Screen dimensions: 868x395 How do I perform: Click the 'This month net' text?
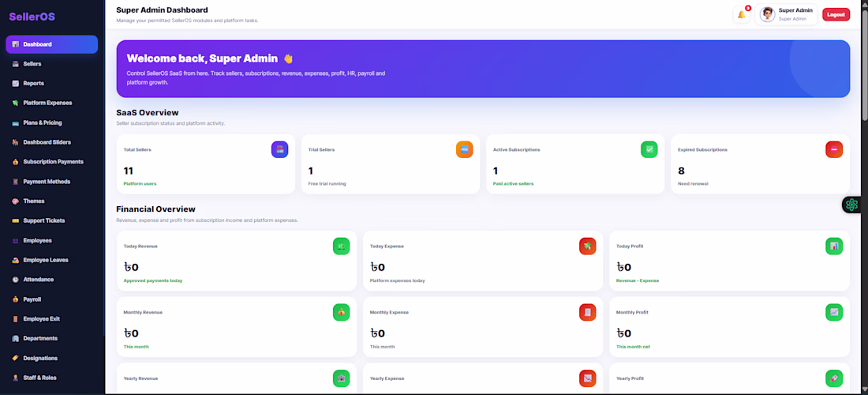tap(634, 347)
